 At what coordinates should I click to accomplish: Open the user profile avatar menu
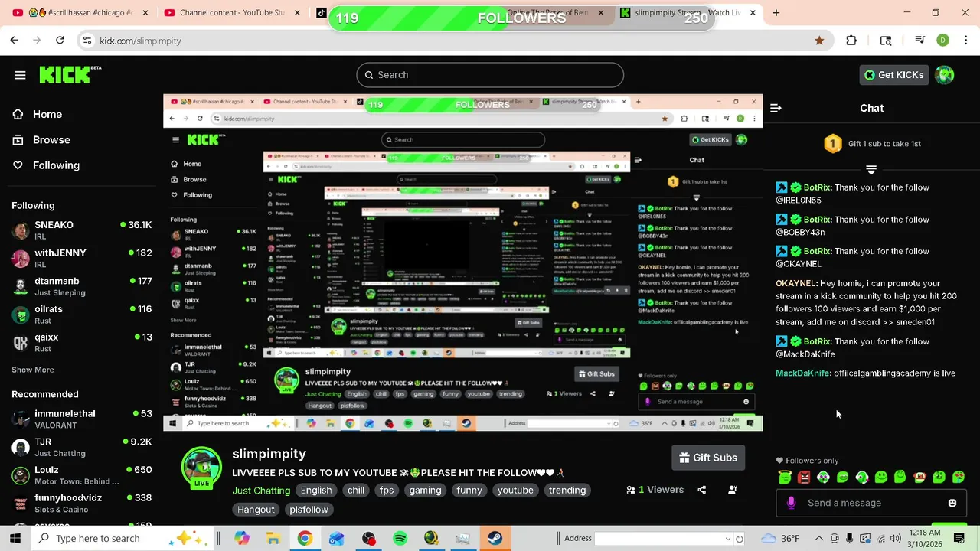click(x=945, y=75)
